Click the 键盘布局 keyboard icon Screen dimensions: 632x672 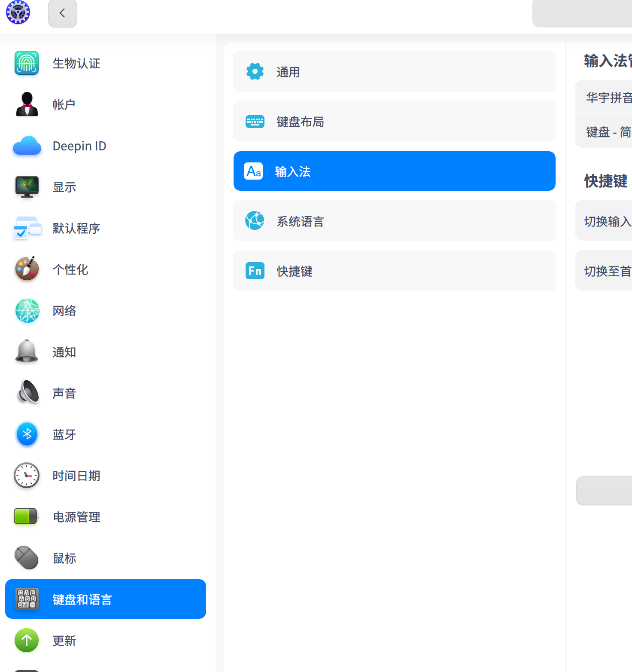[x=255, y=122]
